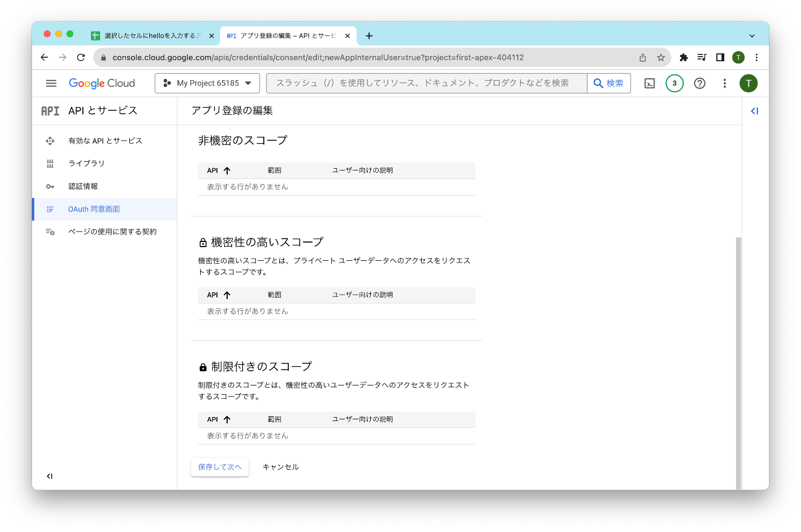The width and height of the screenshot is (801, 532).
Task: Collapse the left sidebar with bottom arrow
Action: click(50, 476)
